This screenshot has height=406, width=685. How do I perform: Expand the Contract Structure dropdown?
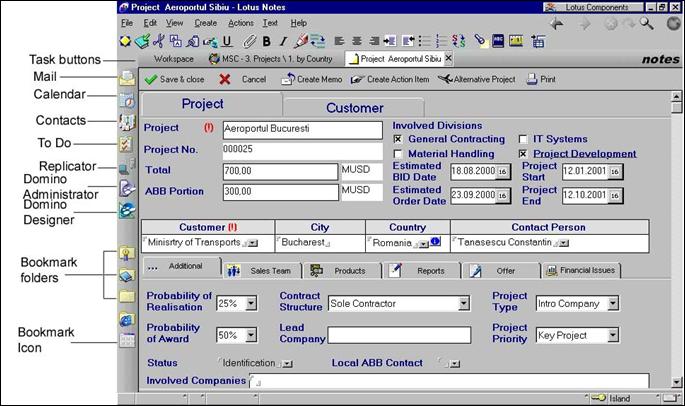coord(464,303)
